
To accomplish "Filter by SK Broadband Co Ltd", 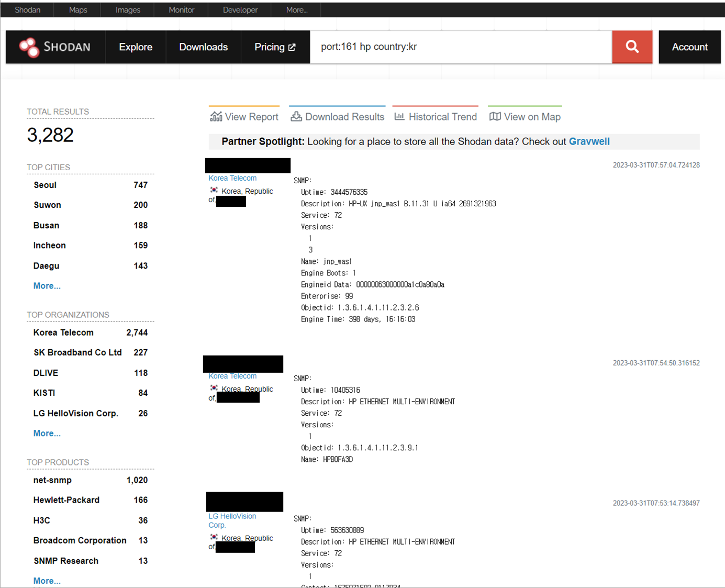I will pos(91,352).
